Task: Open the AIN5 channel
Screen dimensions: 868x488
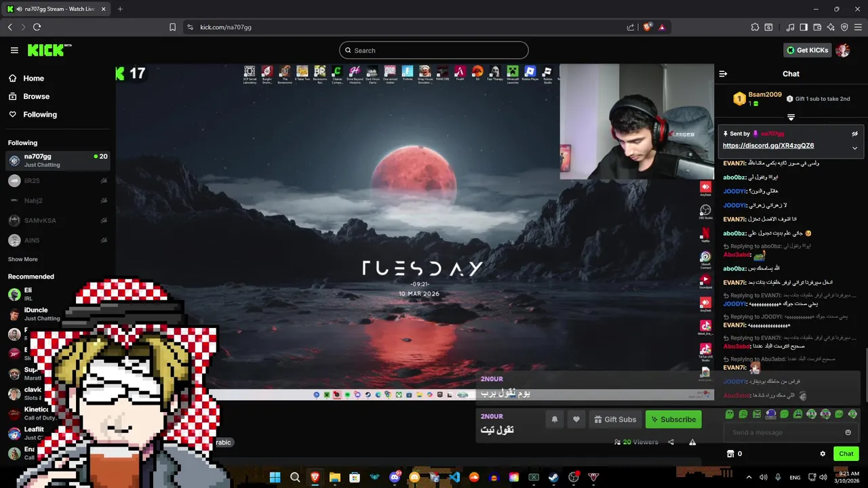Action: pyautogui.click(x=58, y=240)
